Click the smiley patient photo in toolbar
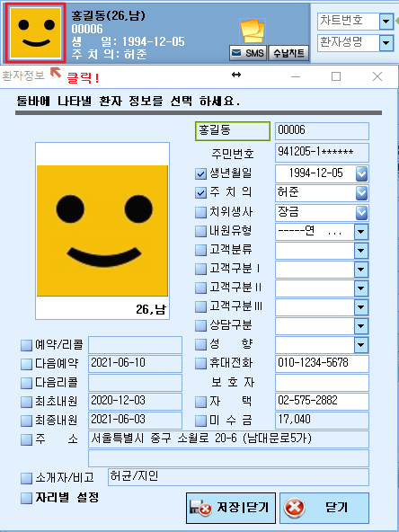Viewport: 399px width, 532px height. tap(35, 32)
